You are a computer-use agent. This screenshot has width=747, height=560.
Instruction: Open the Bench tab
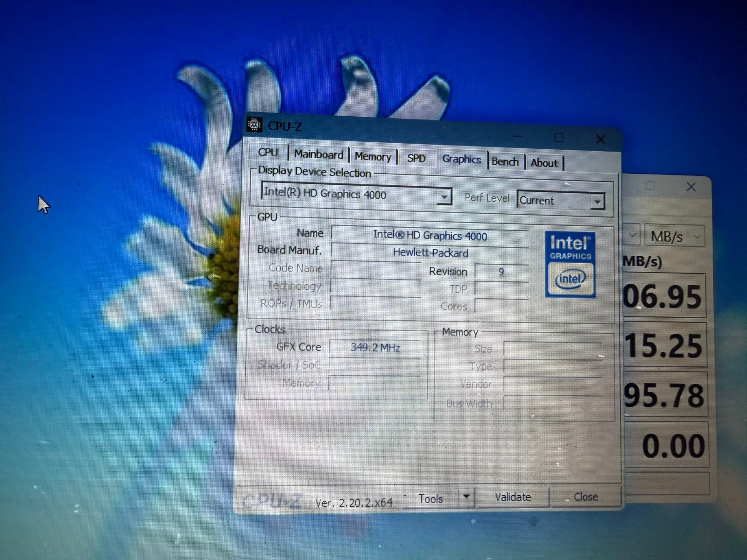(x=505, y=162)
